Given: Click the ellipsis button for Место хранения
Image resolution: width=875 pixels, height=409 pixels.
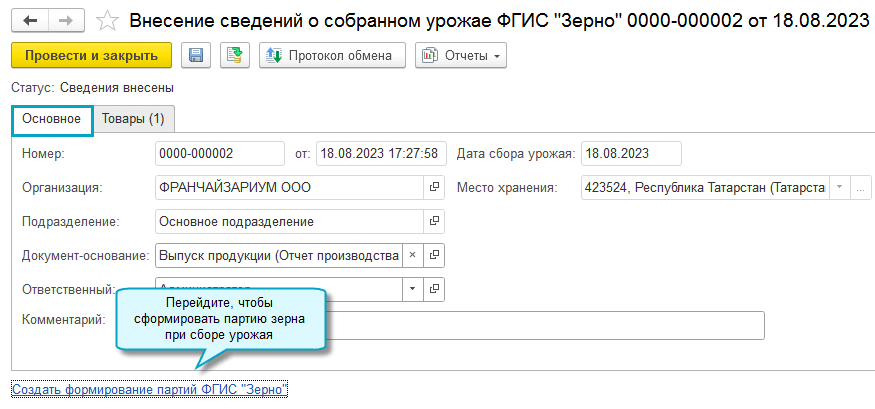Looking at the screenshot, I should tap(861, 187).
